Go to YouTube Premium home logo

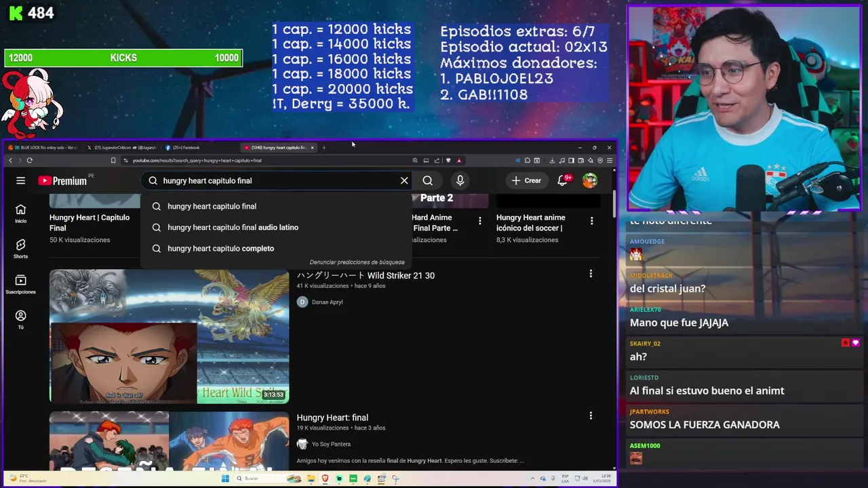[62, 181]
